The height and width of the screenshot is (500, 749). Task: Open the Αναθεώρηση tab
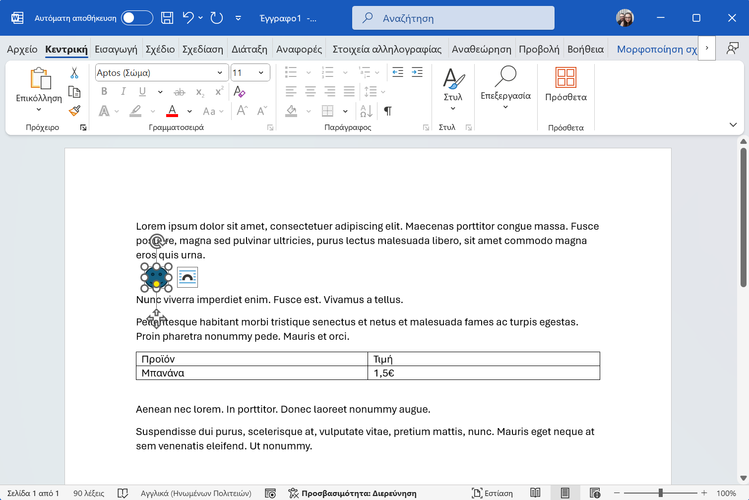point(481,49)
